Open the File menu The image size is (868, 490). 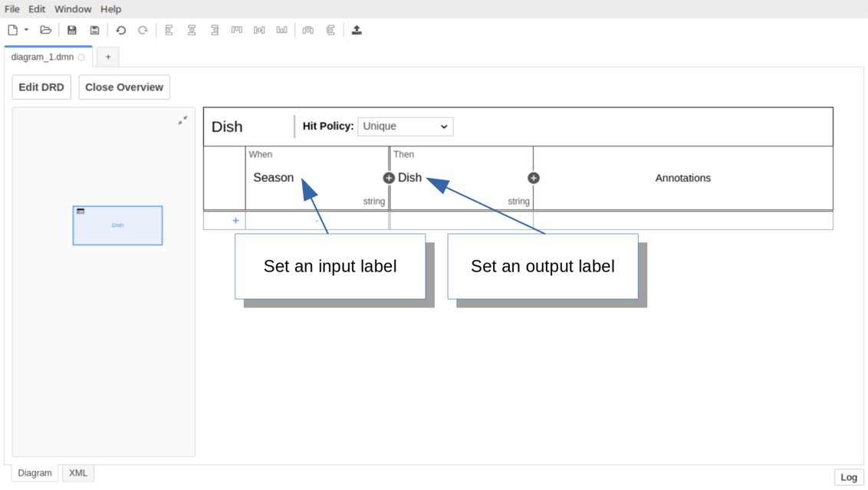(x=12, y=9)
